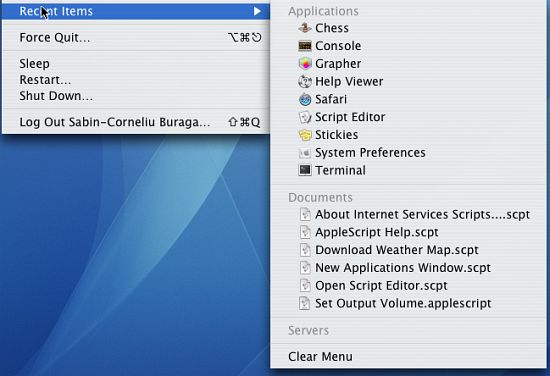Click icon of Set Output Volume.applescript

tap(305, 303)
